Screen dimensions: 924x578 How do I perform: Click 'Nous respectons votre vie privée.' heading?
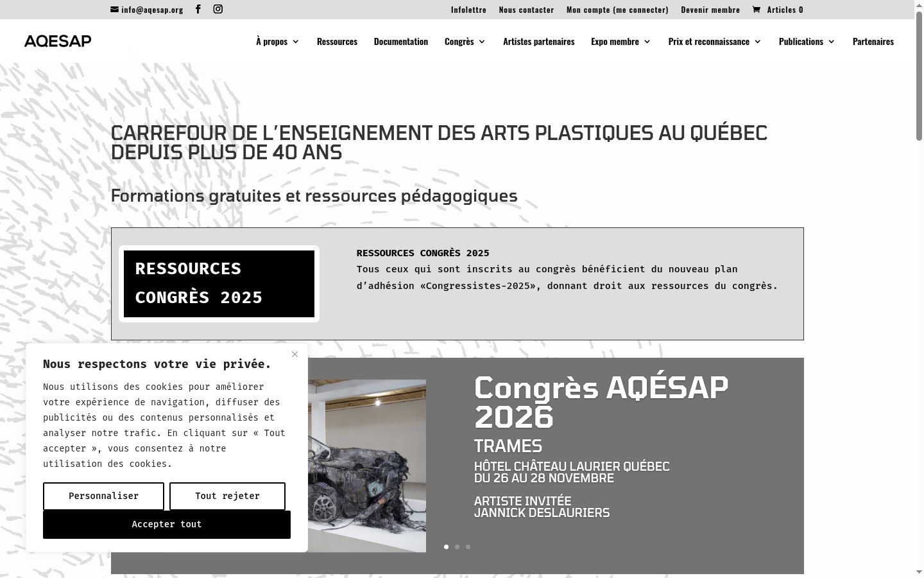point(157,364)
